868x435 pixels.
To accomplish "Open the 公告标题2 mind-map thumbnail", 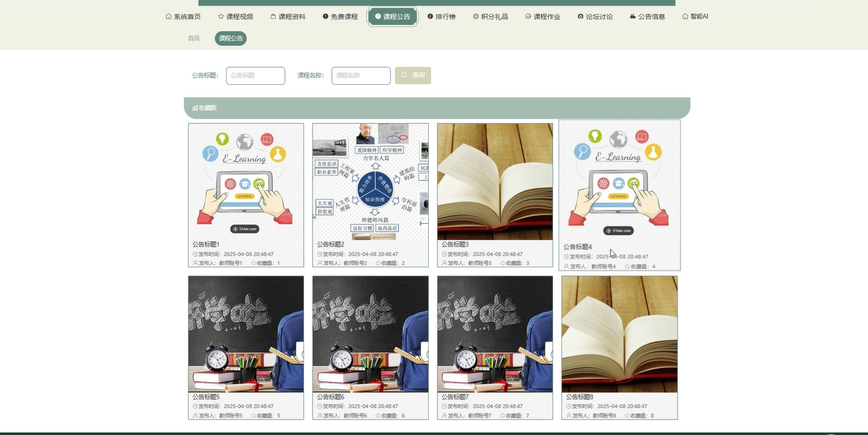I will click(370, 182).
